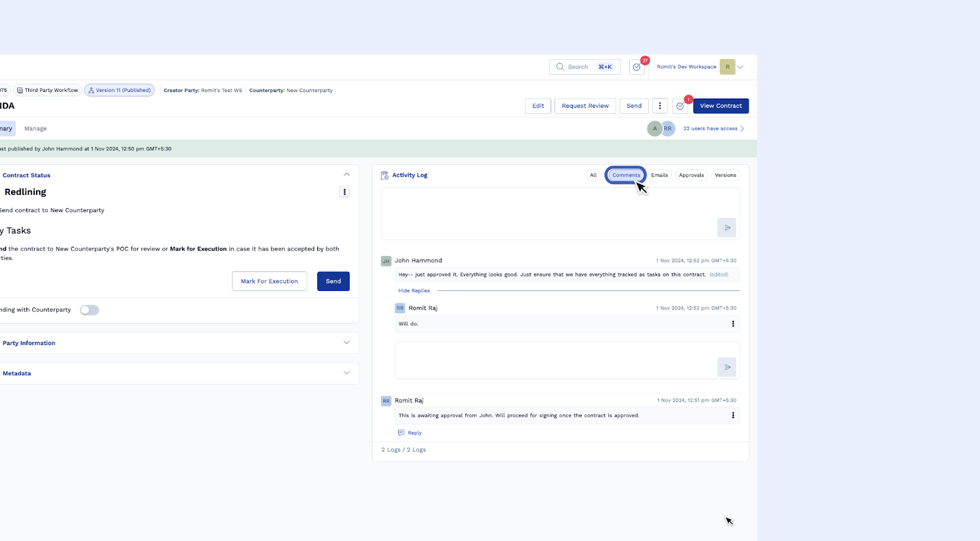This screenshot has height=541, width=980.
Task: Click the View Contract button
Action: 720,106
